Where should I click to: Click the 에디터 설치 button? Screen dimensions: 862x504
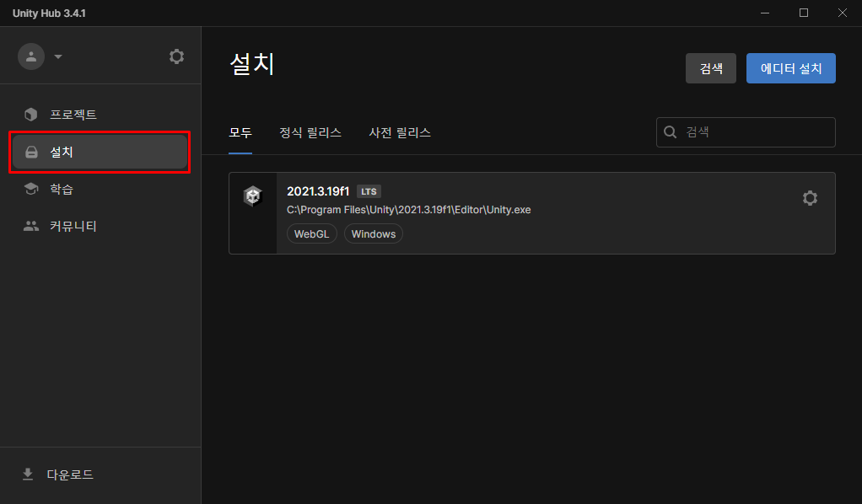point(791,68)
